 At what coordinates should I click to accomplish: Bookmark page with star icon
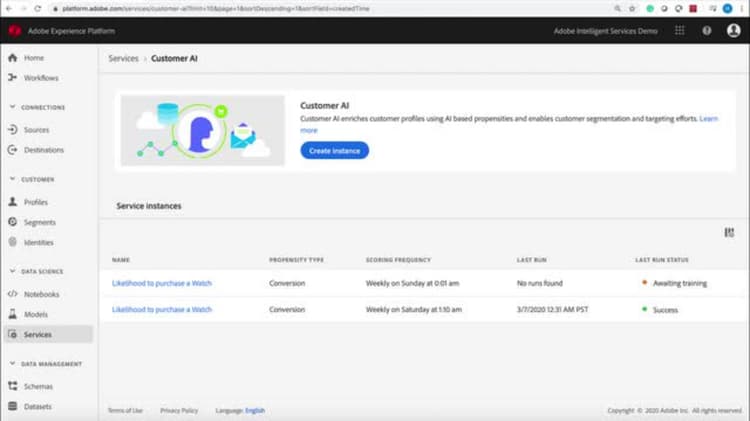632,9
